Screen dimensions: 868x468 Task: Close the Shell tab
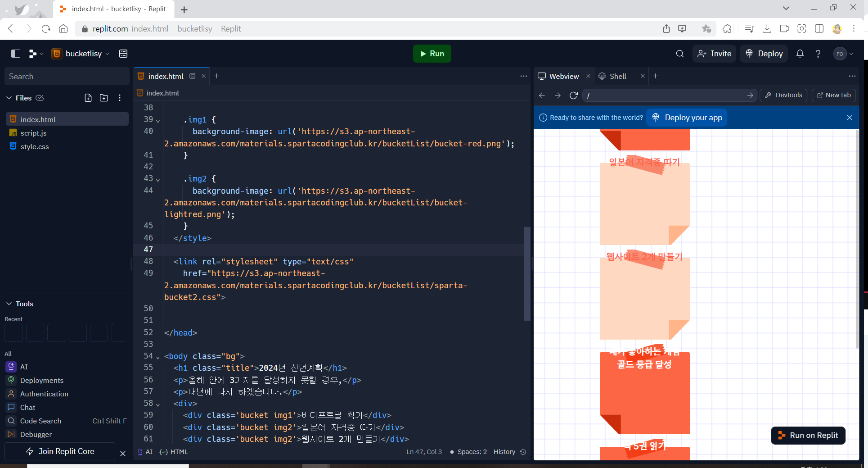(643, 76)
